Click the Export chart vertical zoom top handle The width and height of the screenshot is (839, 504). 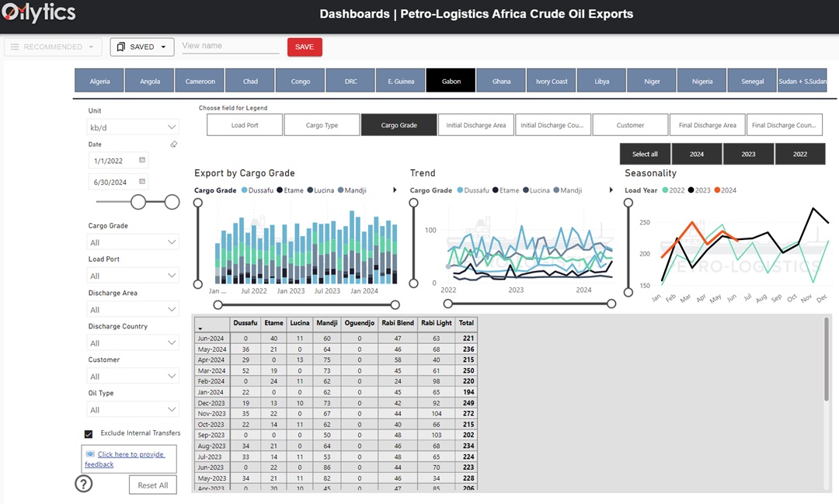[x=198, y=203]
